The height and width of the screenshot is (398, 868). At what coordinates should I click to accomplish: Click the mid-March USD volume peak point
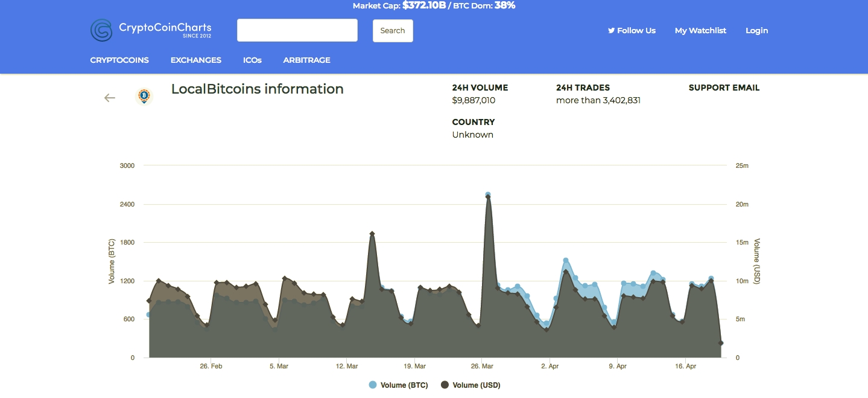(372, 234)
